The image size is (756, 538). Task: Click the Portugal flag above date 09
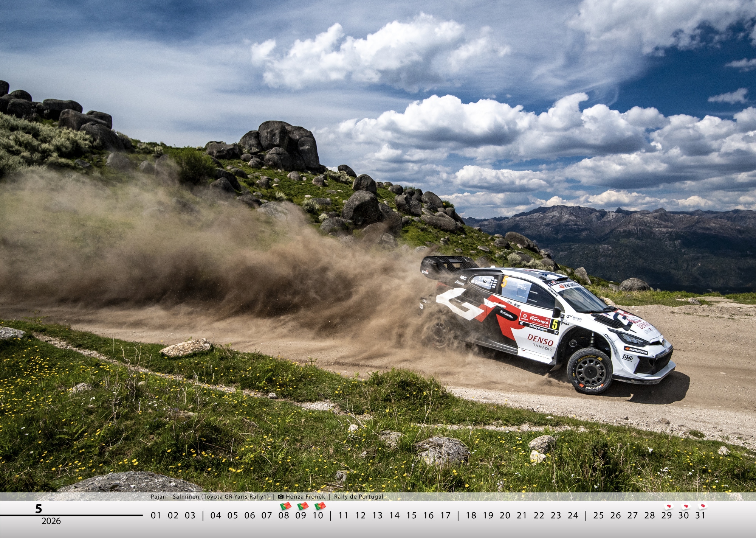(302, 506)
